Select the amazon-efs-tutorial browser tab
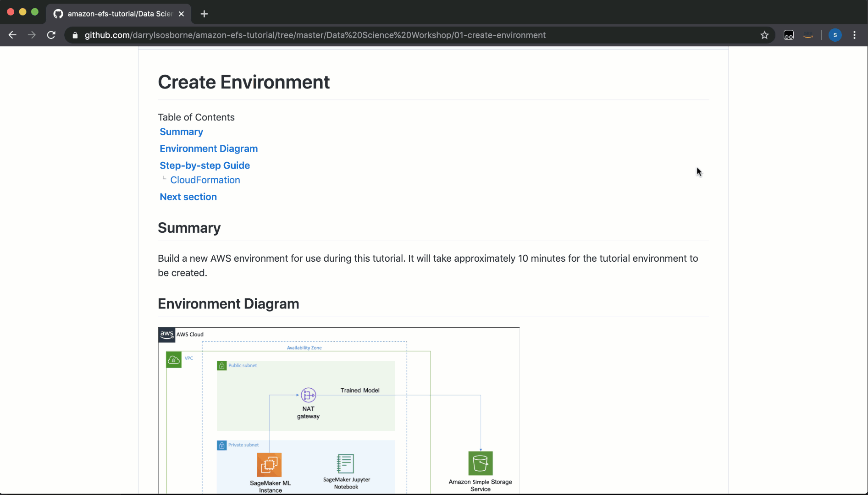The width and height of the screenshot is (868, 495). [119, 14]
